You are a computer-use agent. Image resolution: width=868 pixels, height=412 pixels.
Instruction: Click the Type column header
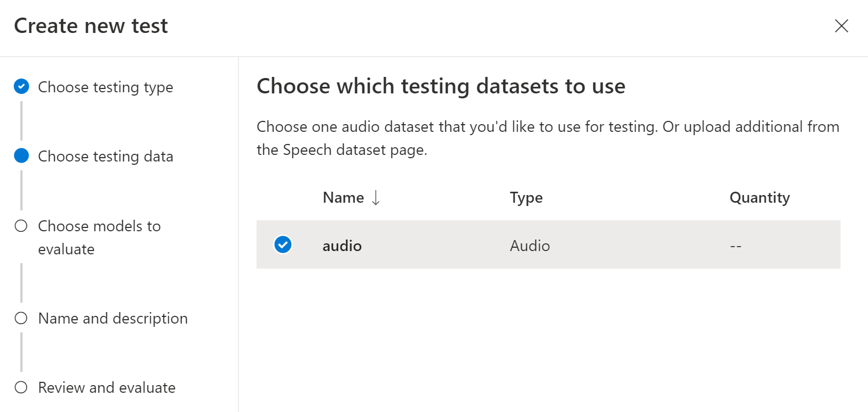(526, 198)
